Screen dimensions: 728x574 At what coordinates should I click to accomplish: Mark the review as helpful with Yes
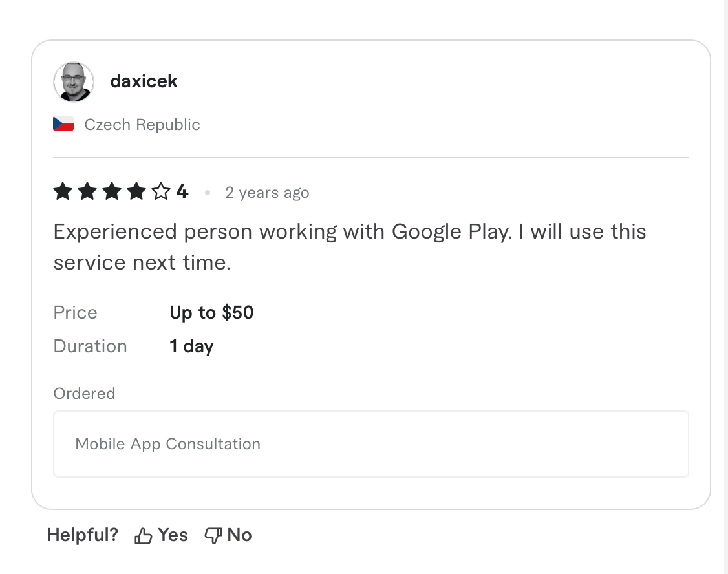tap(173, 535)
